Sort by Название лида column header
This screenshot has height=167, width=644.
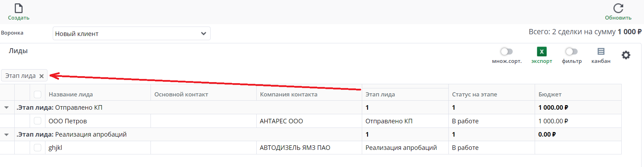71,94
